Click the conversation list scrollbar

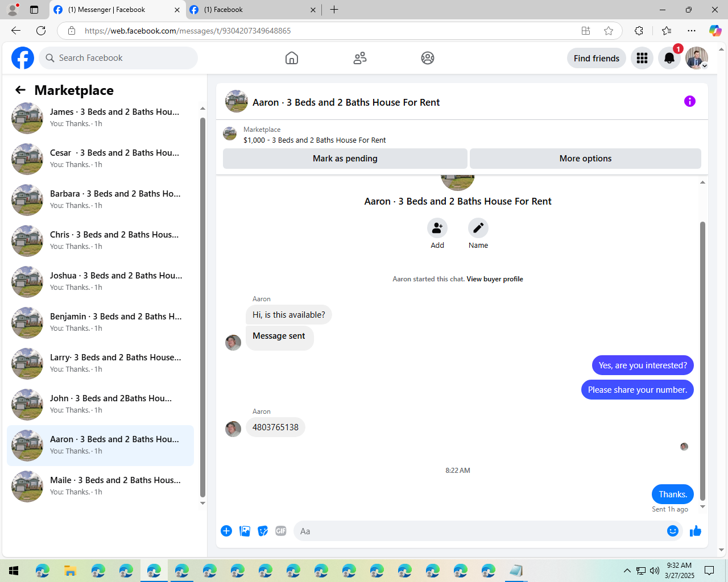[x=202, y=307]
